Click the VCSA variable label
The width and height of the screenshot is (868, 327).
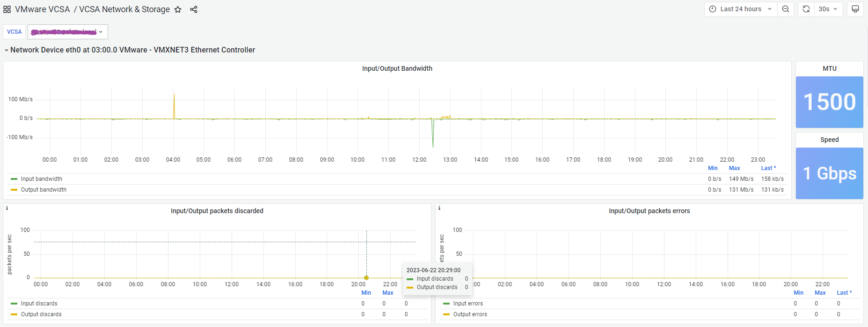pyautogui.click(x=15, y=32)
